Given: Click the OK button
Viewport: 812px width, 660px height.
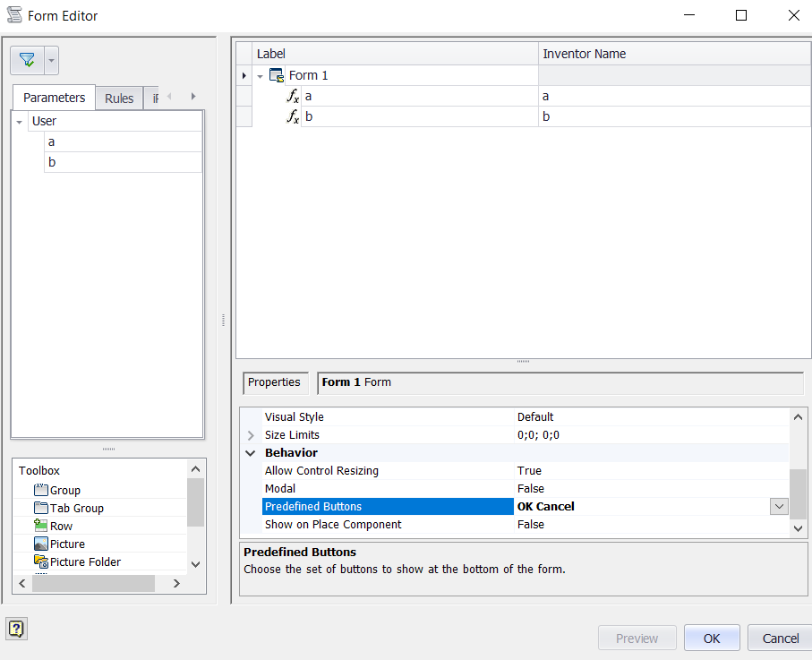Looking at the screenshot, I should pyautogui.click(x=711, y=638).
